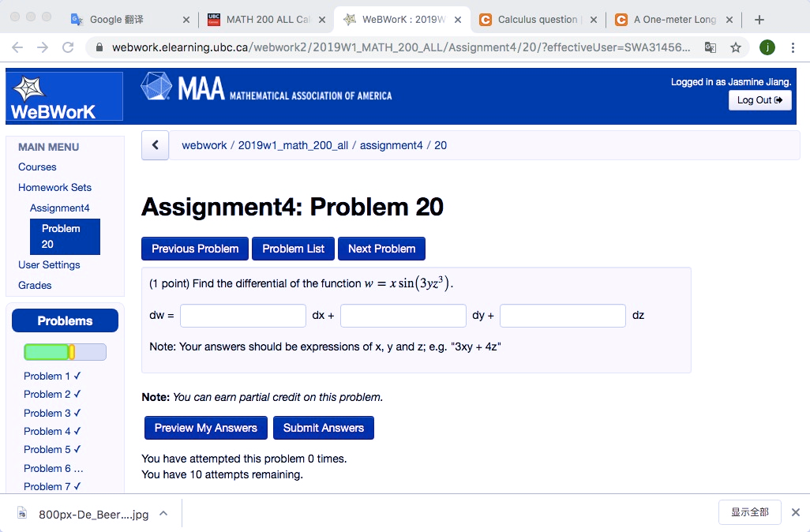The height and width of the screenshot is (532, 810).
Task: Click the WeBWorK logo
Action: pos(63,95)
